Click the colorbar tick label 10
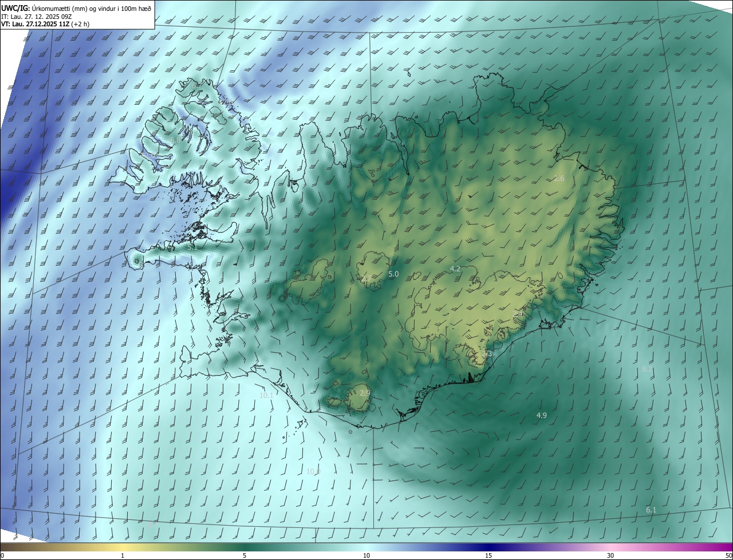 click(366, 556)
